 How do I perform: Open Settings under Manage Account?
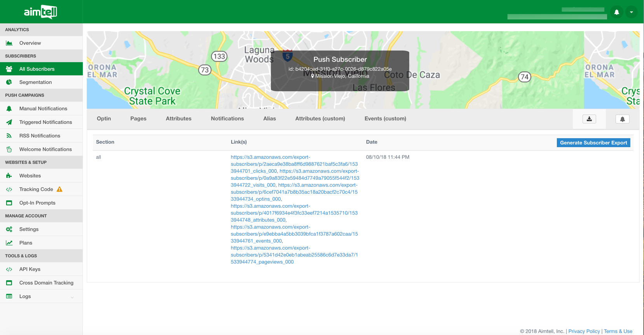pyautogui.click(x=29, y=229)
